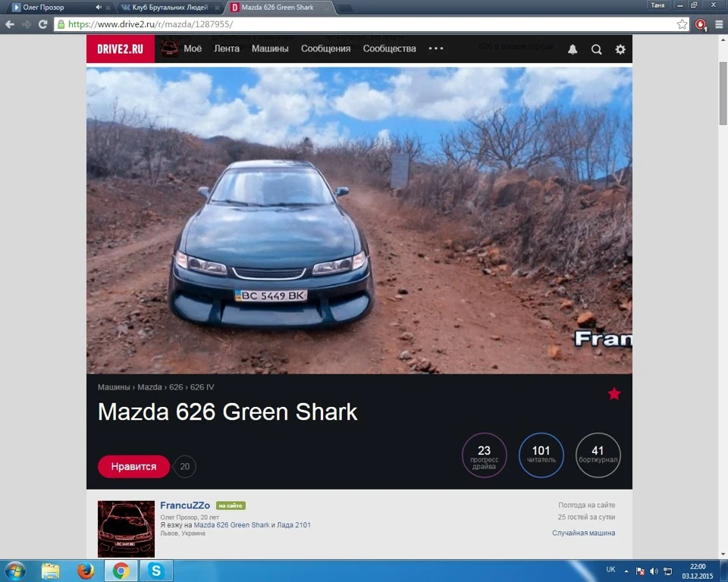The height and width of the screenshot is (582, 728).
Task: Open the 23 прогресс драйва circle
Action: pyautogui.click(x=484, y=455)
